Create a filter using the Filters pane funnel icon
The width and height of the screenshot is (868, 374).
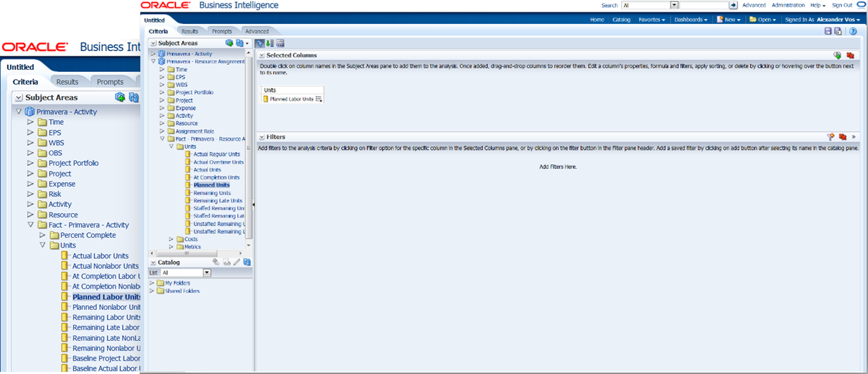coord(831,137)
